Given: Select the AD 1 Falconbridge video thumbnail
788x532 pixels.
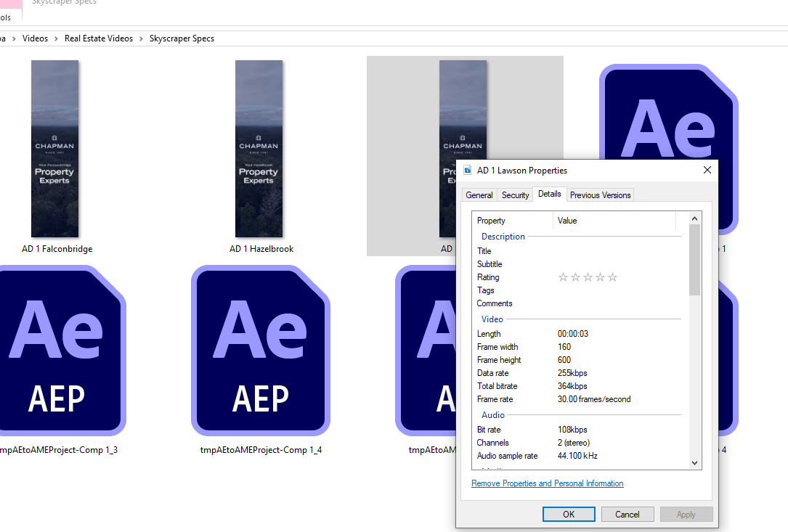Looking at the screenshot, I should pos(55,149).
